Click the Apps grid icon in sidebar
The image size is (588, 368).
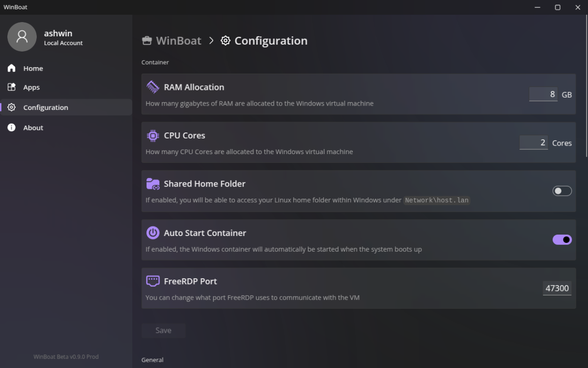(x=11, y=87)
